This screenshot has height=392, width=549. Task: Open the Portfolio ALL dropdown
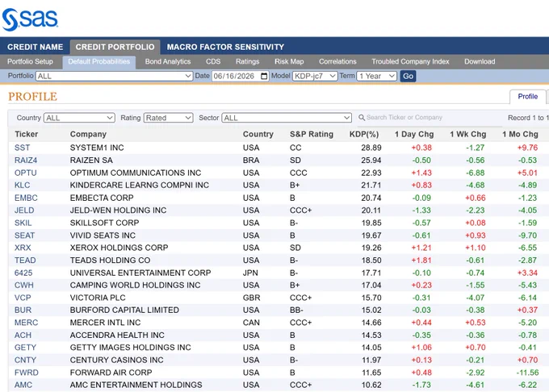[114, 76]
